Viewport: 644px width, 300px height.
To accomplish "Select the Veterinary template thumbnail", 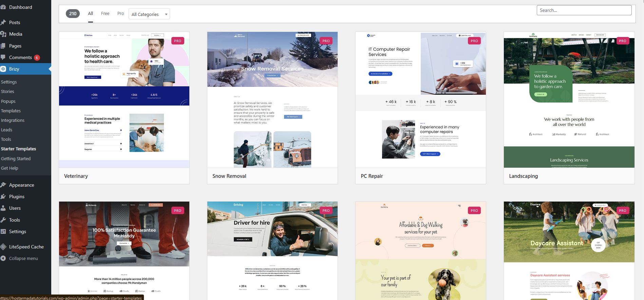I will (124, 100).
